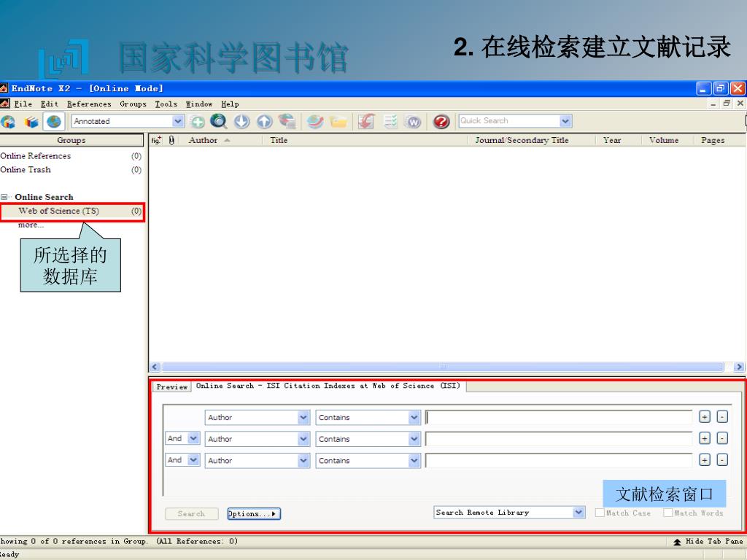Click the scrollbar left arrow
Screen dimensions: 747x560
(154, 367)
